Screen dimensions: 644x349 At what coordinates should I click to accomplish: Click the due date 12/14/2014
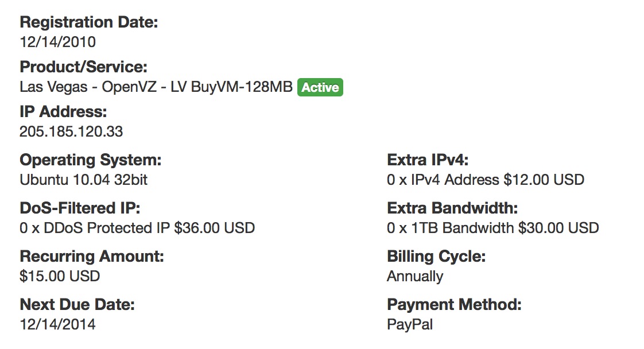tap(57, 324)
